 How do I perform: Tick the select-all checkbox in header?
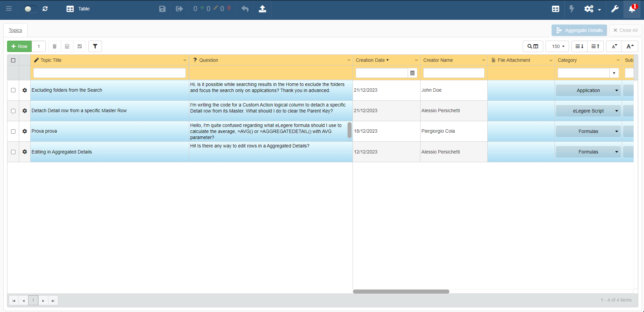13,60
